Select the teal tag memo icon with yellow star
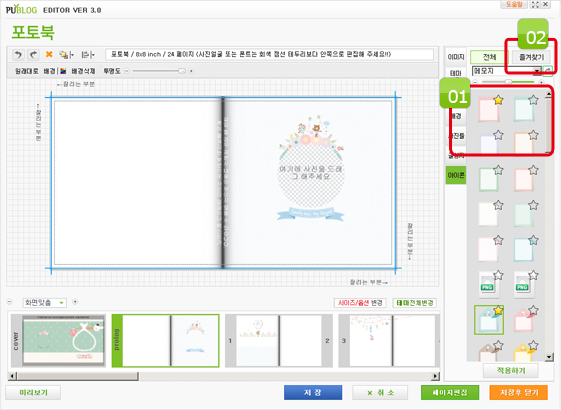 pyautogui.click(x=488, y=319)
